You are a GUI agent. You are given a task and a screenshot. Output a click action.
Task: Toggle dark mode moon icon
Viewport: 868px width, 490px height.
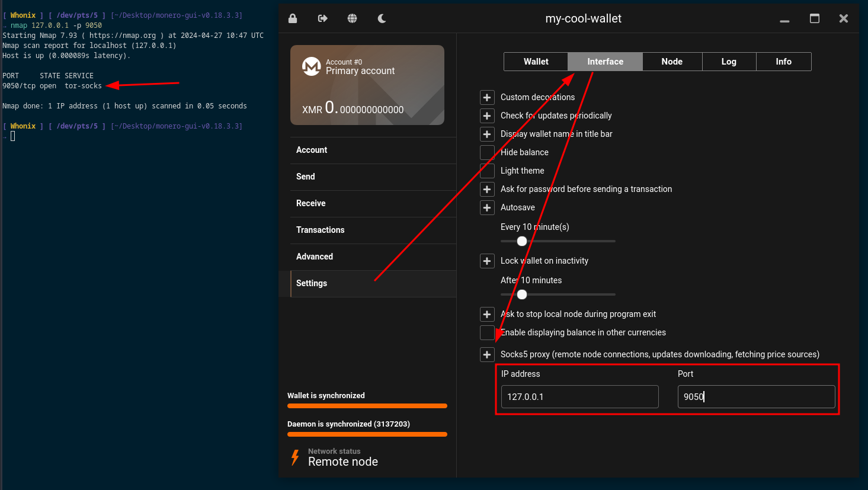click(x=382, y=18)
